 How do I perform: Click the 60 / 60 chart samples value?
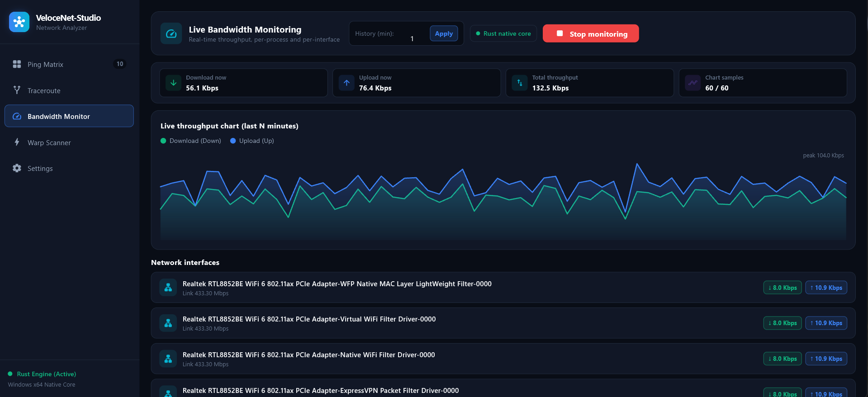click(x=717, y=88)
